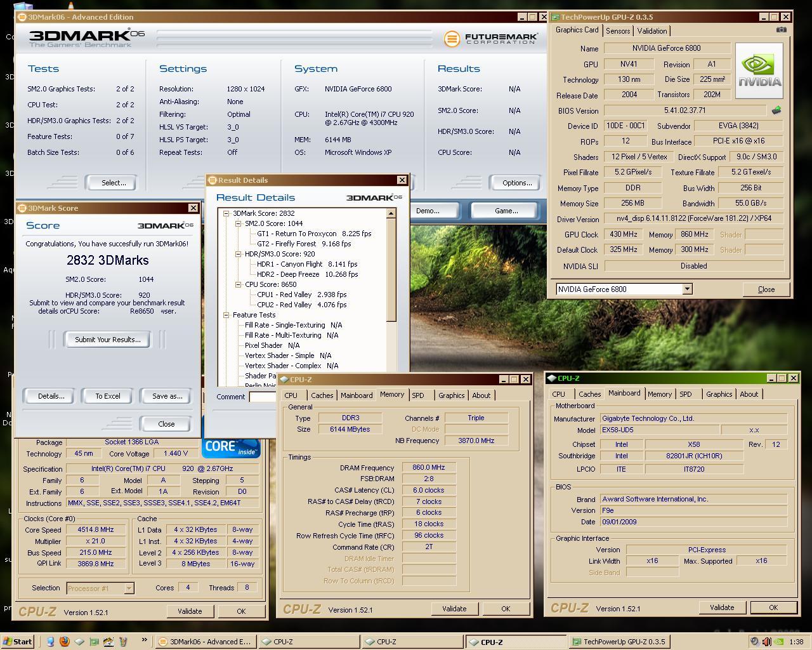Click the Details... button in Score dialog
Screen dimensions: 812x650
tap(51, 396)
